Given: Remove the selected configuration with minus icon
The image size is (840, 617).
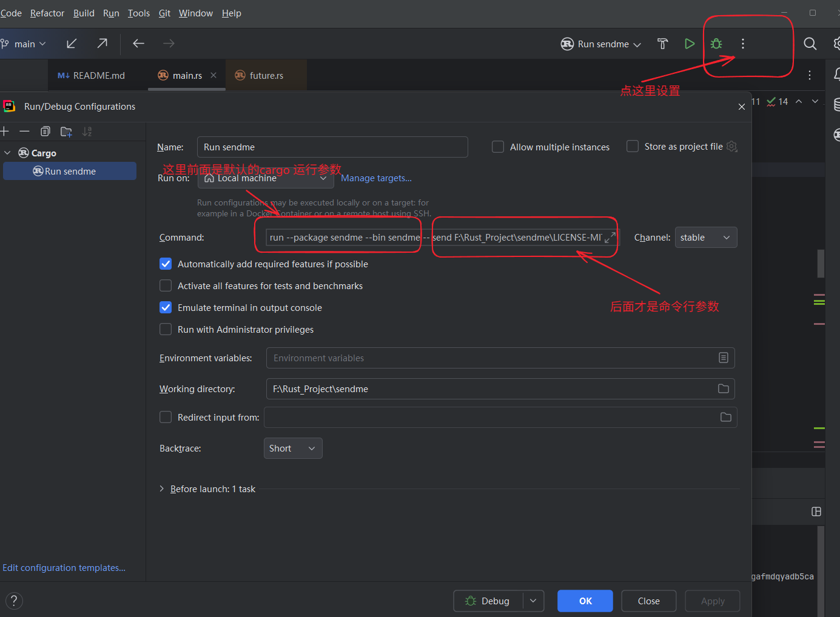Looking at the screenshot, I should 24,132.
